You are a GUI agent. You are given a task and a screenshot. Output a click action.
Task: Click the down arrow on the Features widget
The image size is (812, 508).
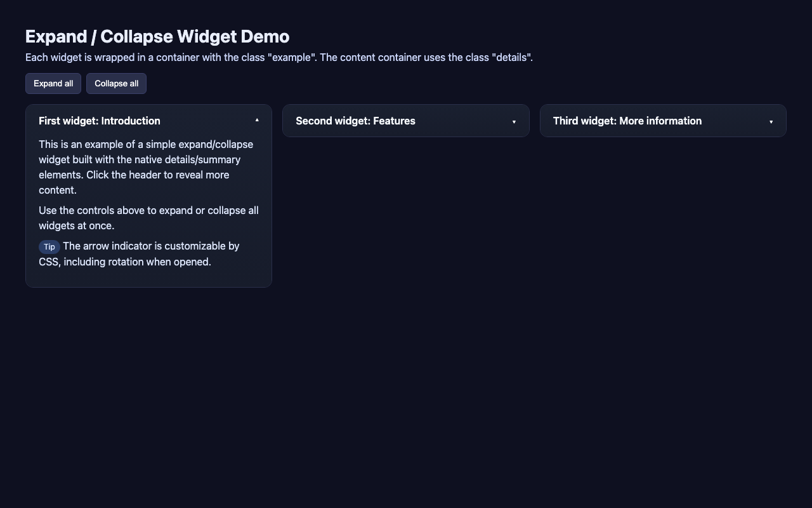pos(514,121)
